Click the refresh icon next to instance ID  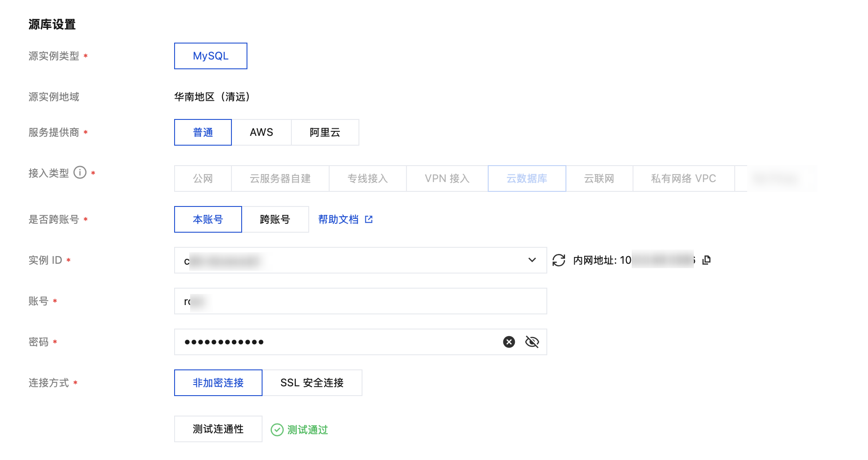[558, 260]
